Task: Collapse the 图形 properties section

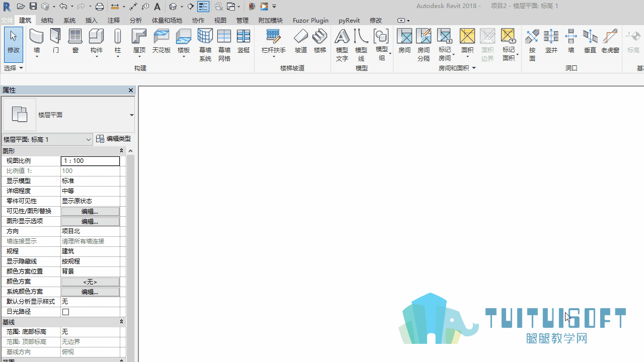Action: (x=121, y=151)
